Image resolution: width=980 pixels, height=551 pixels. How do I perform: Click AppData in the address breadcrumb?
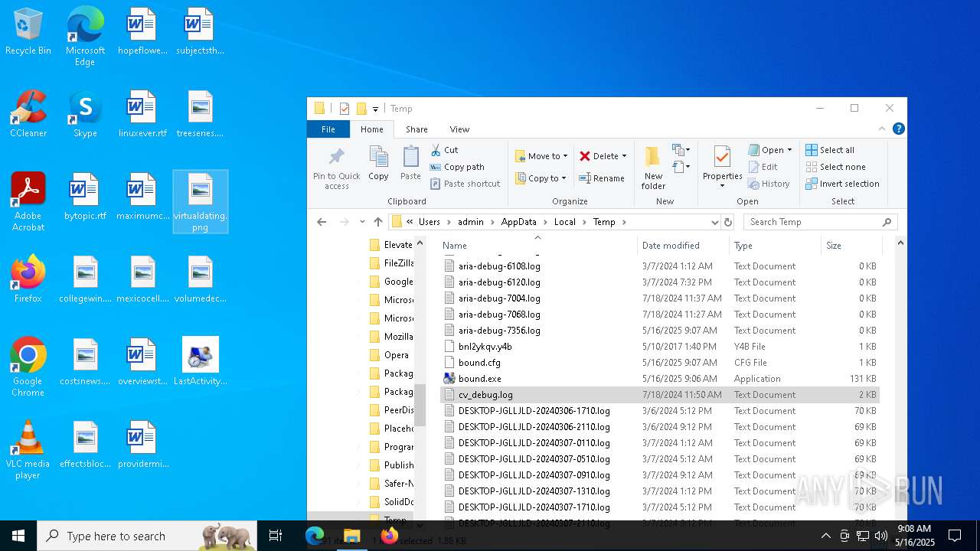pyautogui.click(x=518, y=222)
